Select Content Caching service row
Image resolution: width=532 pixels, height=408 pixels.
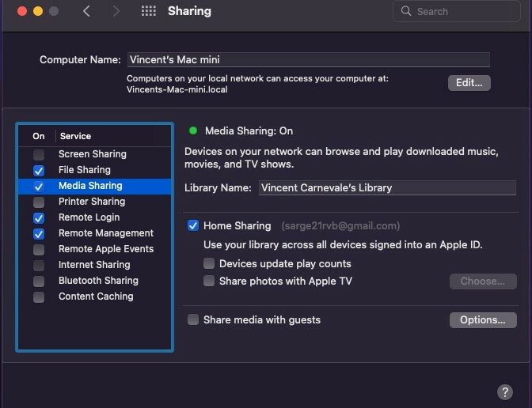pyautogui.click(x=95, y=297)
